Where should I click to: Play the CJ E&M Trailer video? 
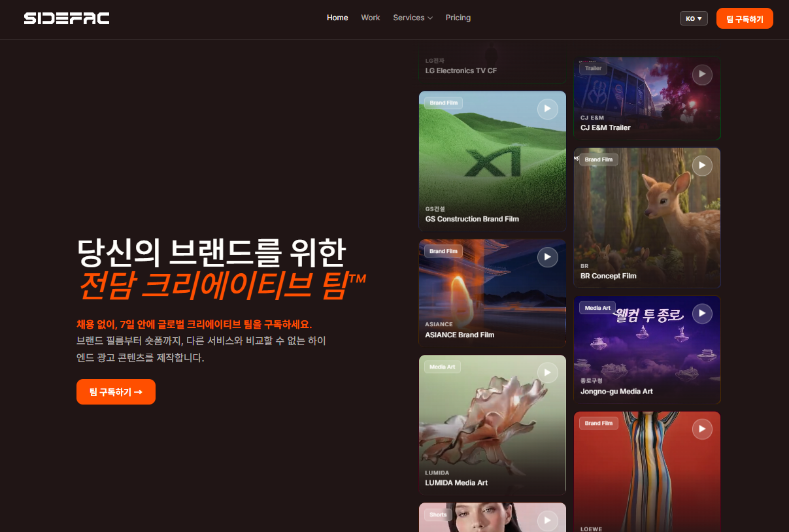702,75
